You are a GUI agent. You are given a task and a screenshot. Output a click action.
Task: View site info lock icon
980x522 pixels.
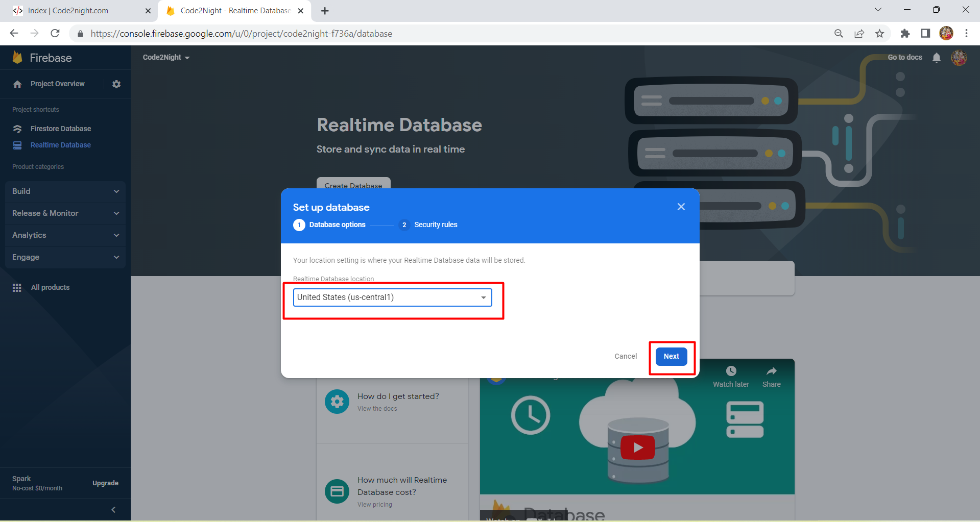[x=80, y=34]
